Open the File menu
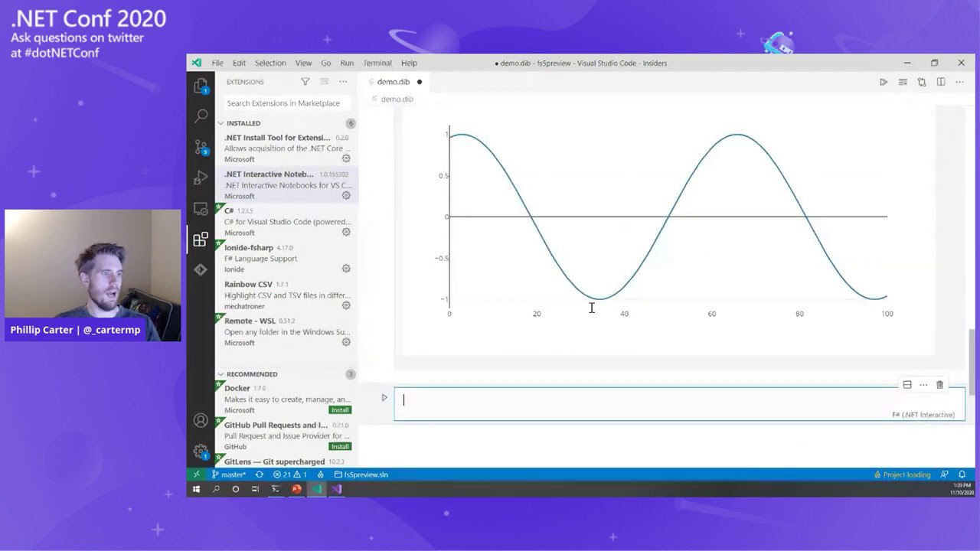The height and width of the screenshot is (551, 980). [217, 63]
